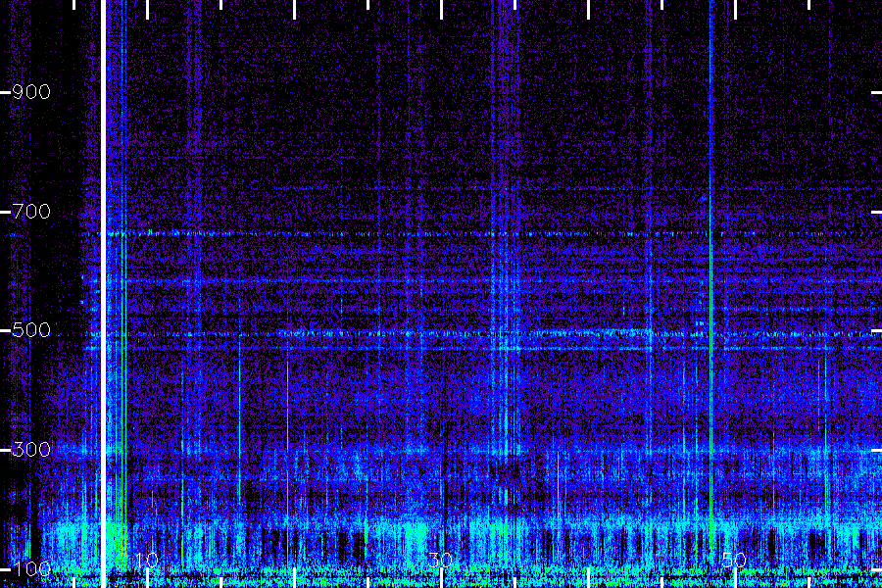882x588 pixels.
Task: Click the 100 frequency axis label
Action: pos(31,568)
